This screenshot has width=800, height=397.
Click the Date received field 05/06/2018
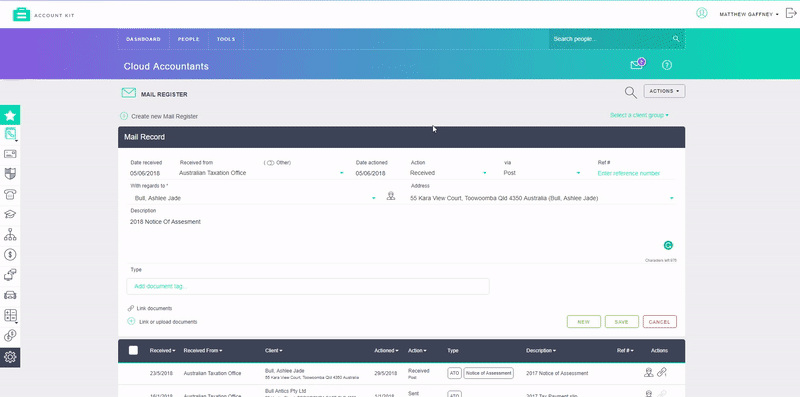click(145, 173)
